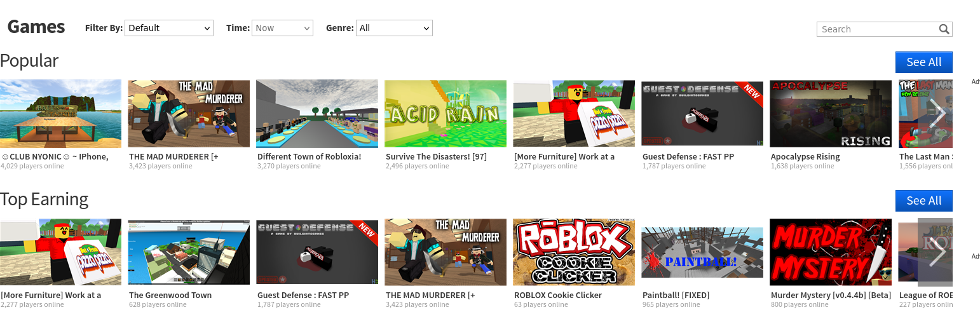The image size is (980, 319).
Task: Open The Mad Murderer thumbnail in Top Earning
Action: 446,252
